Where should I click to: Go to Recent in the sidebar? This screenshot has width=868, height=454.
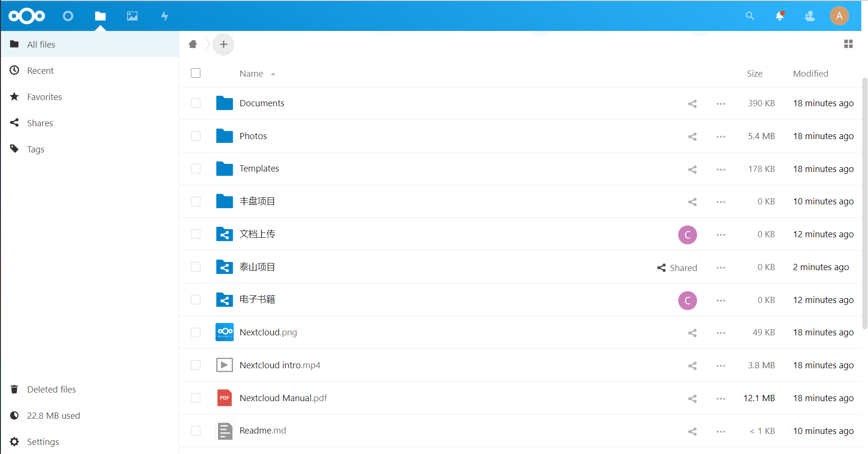coord(40,71)
